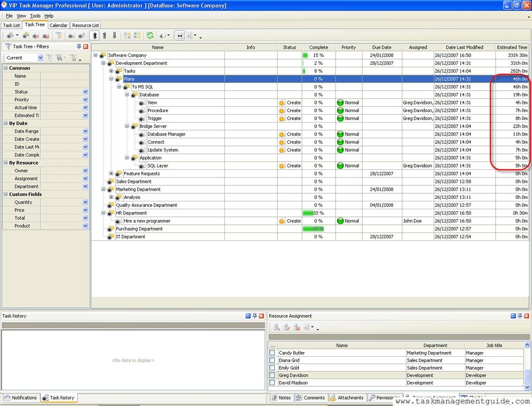532x406 pixels.
Task: Check the box for Emily Gold
Action: (x=272, y=368)
